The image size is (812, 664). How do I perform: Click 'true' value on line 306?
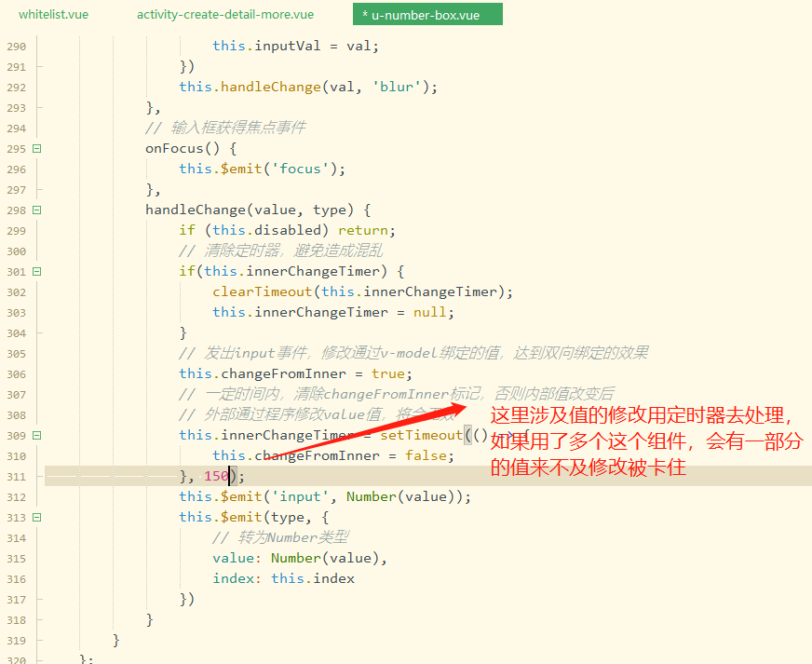388,374
